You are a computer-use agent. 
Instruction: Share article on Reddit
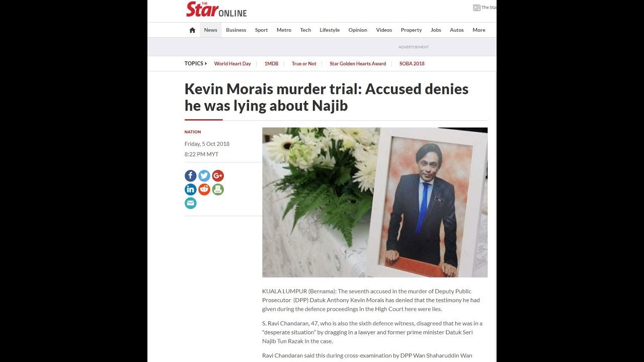click(x=204, y=190)
